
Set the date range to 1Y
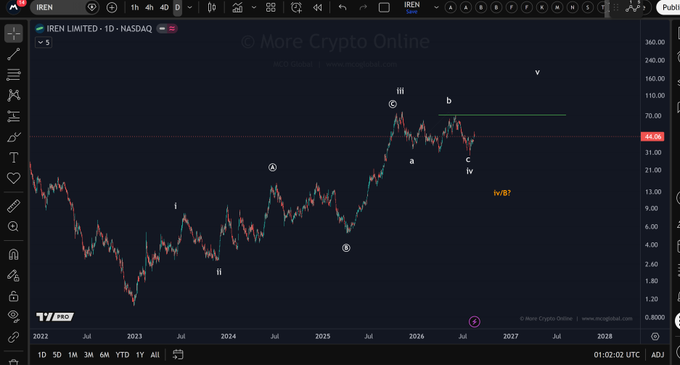[140, 355]
